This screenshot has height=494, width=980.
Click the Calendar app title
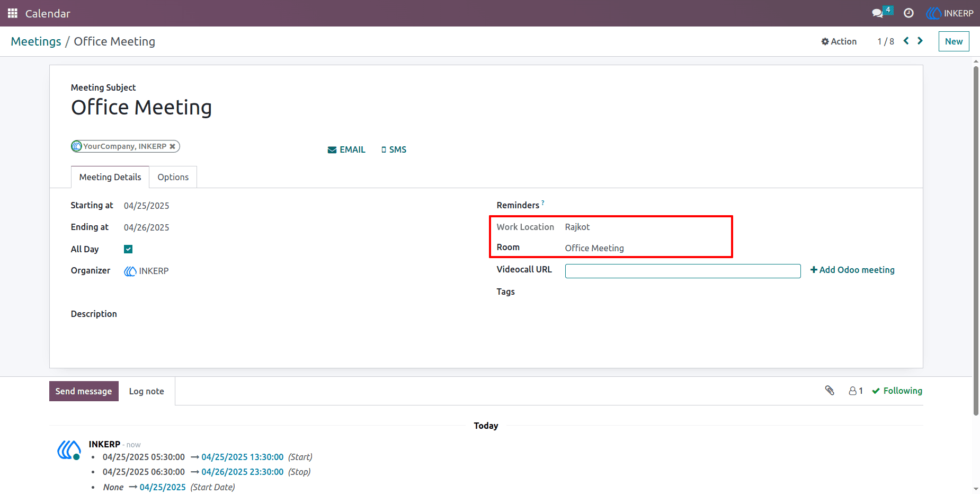48,13
